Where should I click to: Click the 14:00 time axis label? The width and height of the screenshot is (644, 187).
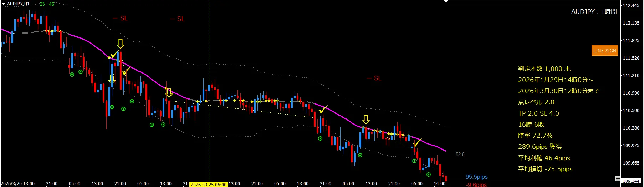click(440, 184)
